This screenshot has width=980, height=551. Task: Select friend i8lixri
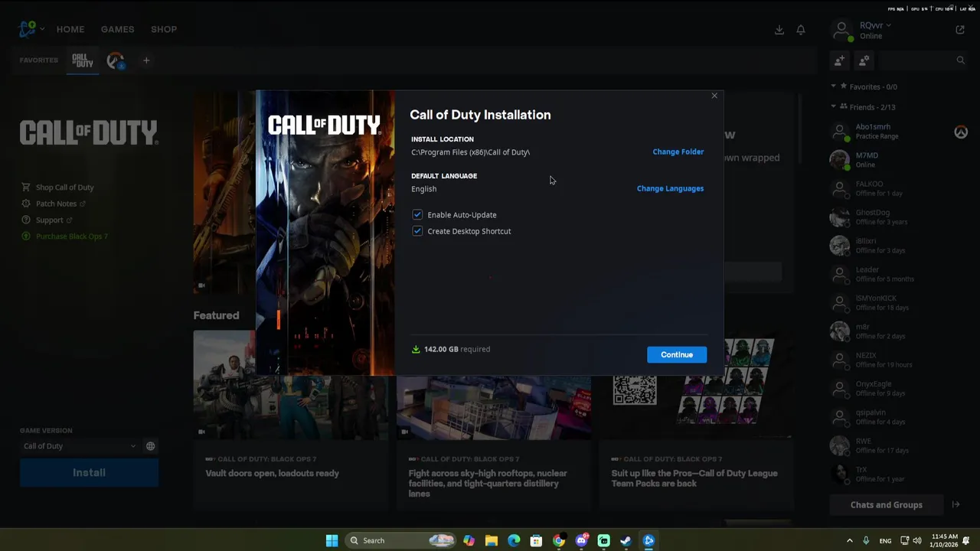click(x=900, y=245)
